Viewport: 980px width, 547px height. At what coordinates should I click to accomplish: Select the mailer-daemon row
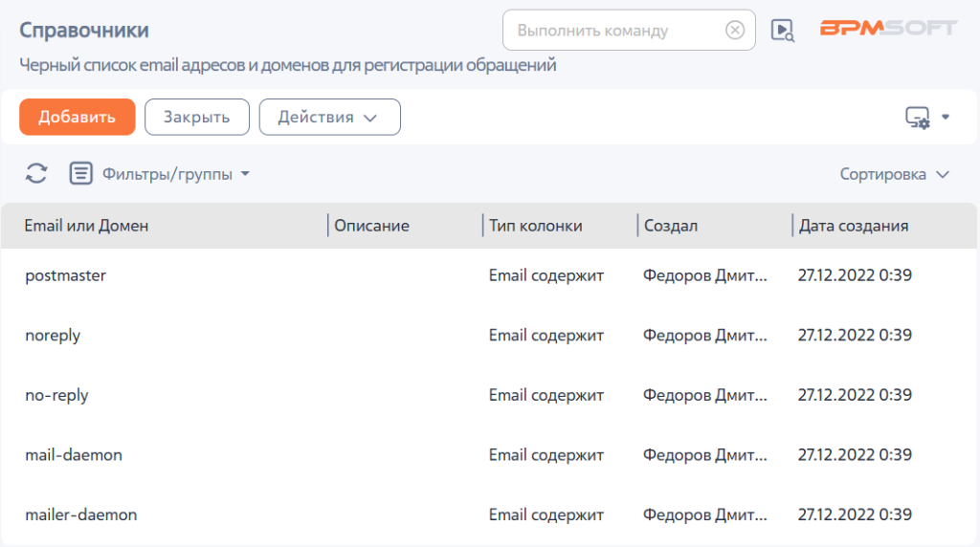tap(489, 514)
